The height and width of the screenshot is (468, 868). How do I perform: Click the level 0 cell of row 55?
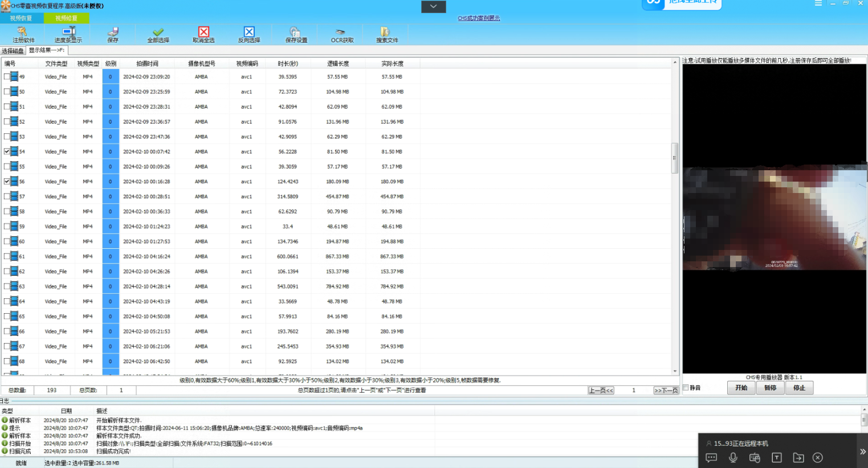point(111,166)
